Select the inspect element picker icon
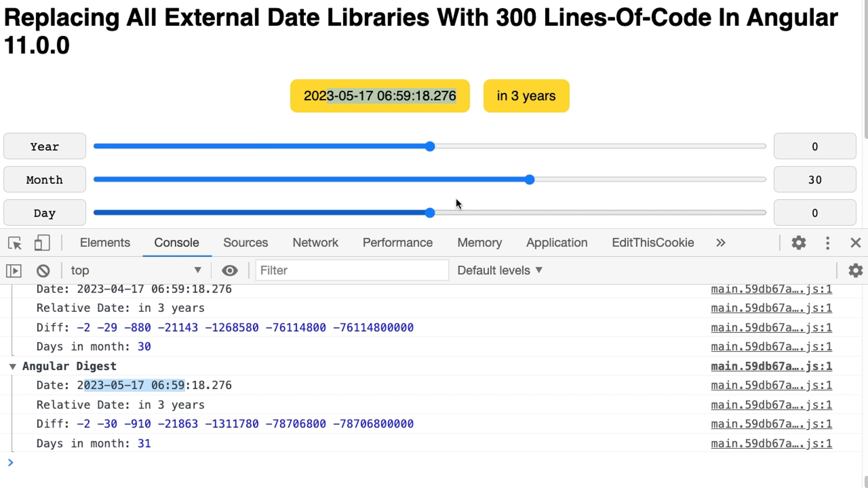The width and height of the screenshot is (868, 488). pyautogui.click(x=15, y=243)
